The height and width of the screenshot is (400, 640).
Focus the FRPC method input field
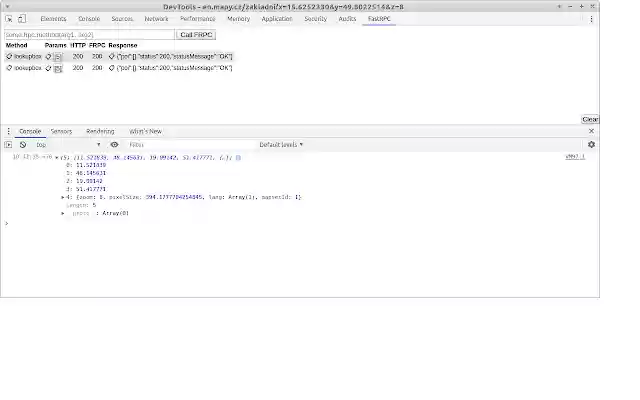pos(89,35)
